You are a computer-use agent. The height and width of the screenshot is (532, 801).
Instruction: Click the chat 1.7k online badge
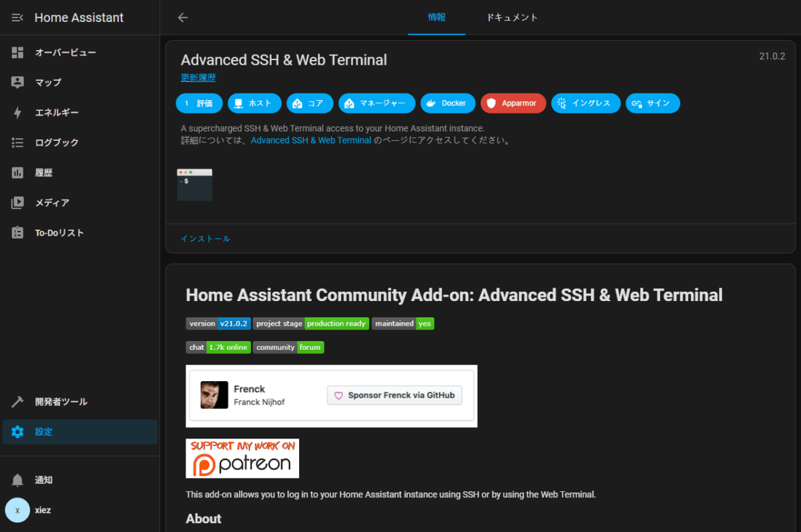coord(218,347)
